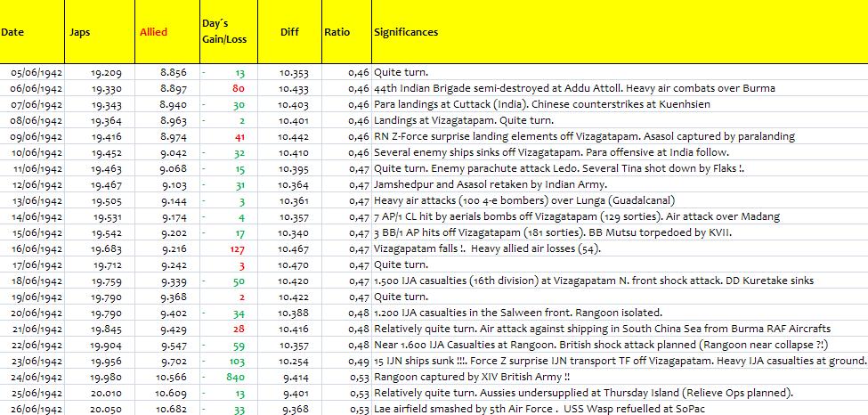Select Diff value 9.414

[x=289, y=378]
